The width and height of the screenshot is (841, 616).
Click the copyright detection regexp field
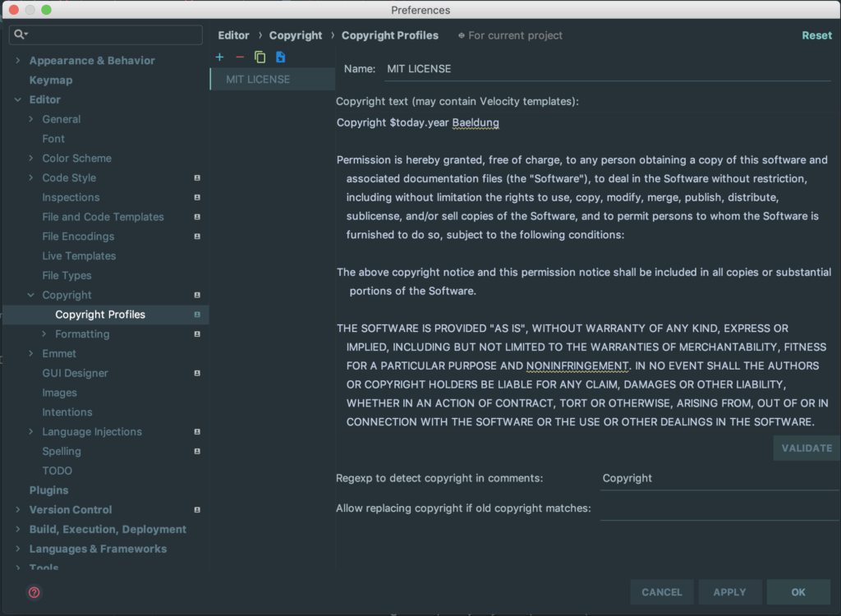coord(719,477)
